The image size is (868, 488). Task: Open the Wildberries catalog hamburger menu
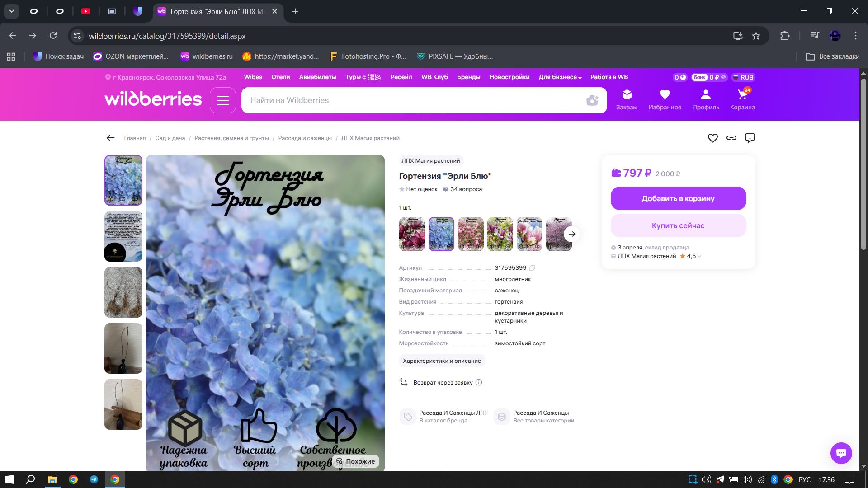pos(222,100)
